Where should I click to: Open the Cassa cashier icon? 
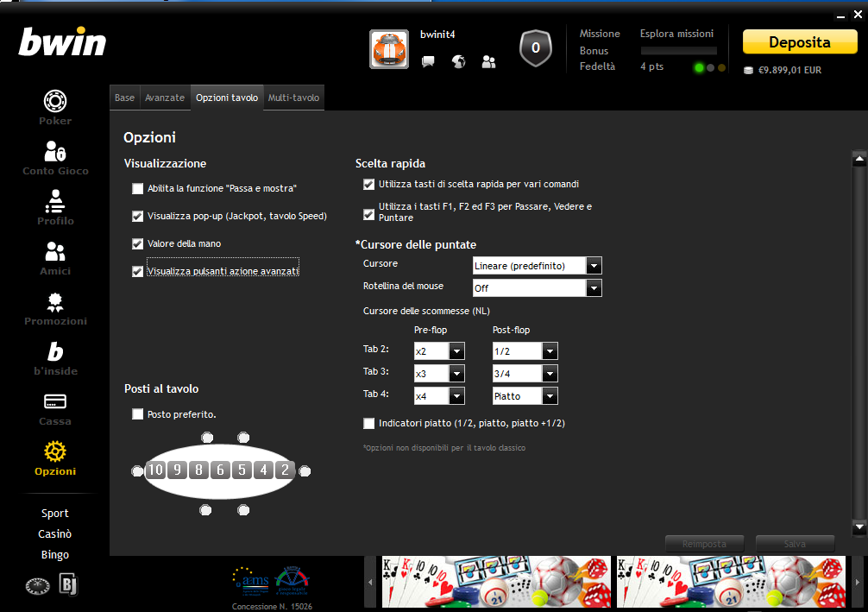click(x=55, y=409)
